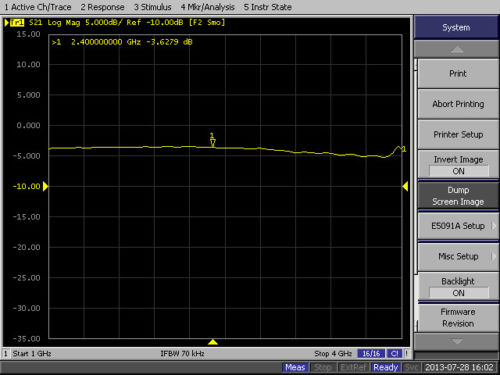500x375 pixels.
Task: Click the Dump Screen Image button
Action: [x=458, y=196]
